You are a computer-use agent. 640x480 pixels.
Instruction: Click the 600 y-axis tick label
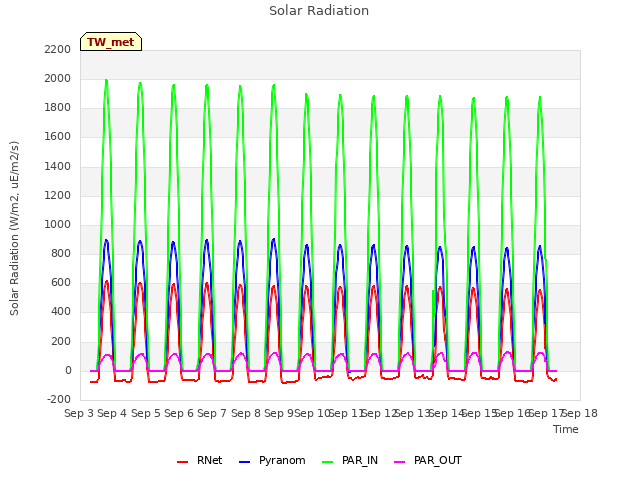(61, 283)
